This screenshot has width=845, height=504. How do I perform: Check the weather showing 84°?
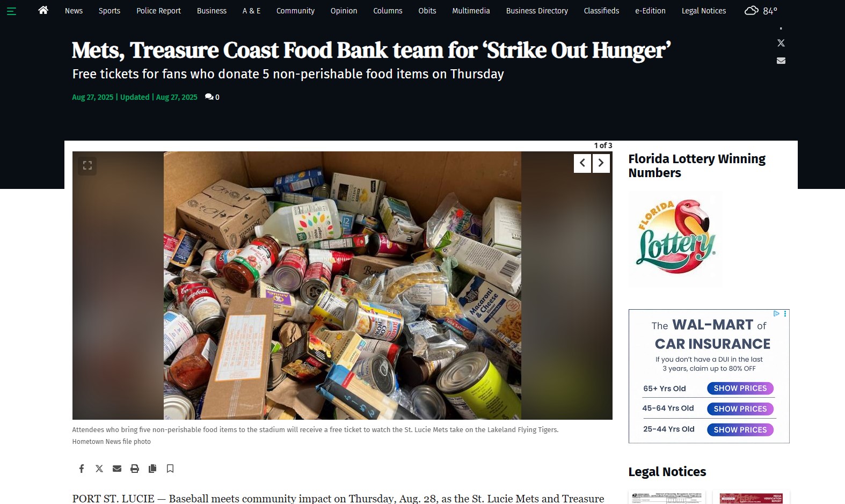click(761, 11)
